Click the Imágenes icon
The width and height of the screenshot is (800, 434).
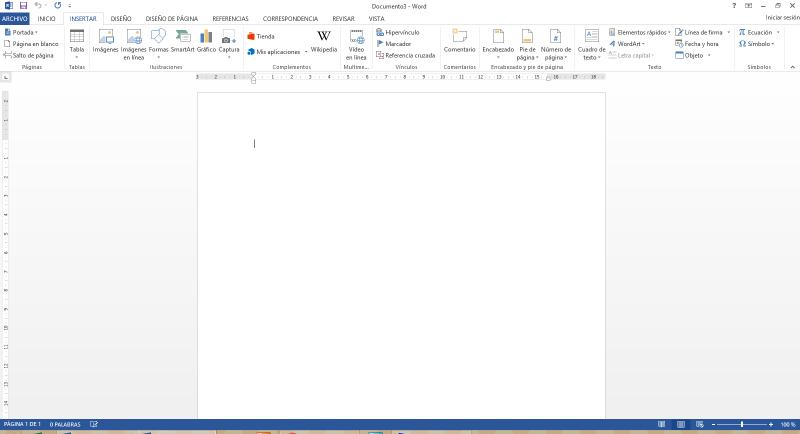(105, 41)
